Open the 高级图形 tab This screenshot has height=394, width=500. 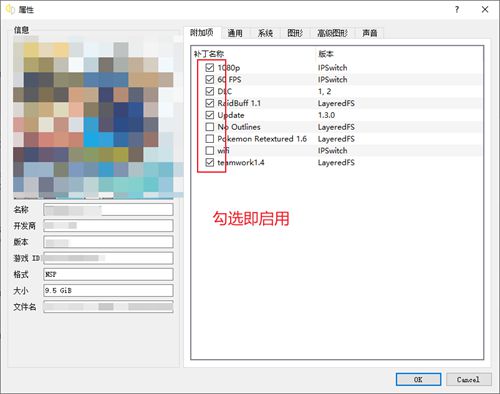(332, 33)
